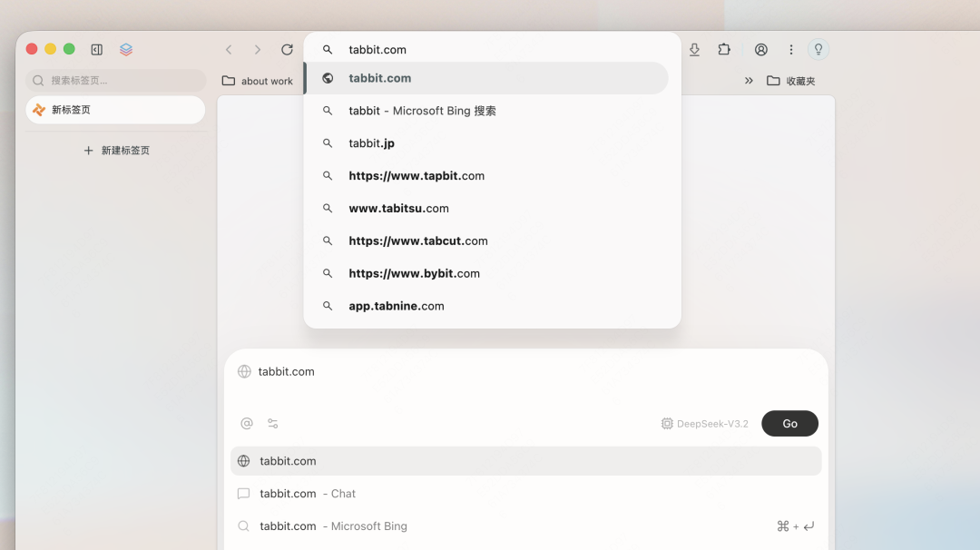This screenshot has height=550, width=980.
Task: Go forward with the right arrow
Action: pyautogui.click(x=258, y=49)
